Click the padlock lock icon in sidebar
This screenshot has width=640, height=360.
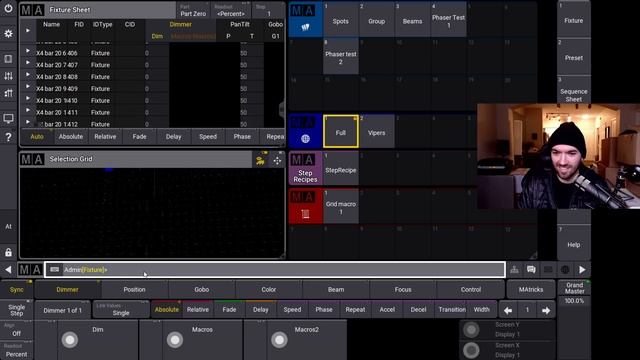8,253
